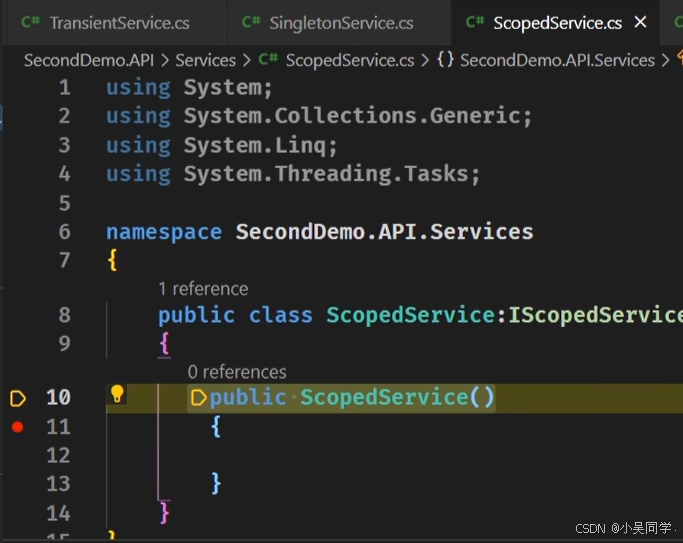683x543 pixels.
Task: Click the C# icon on ScopedService.cs tab
Action: point(475,22)
